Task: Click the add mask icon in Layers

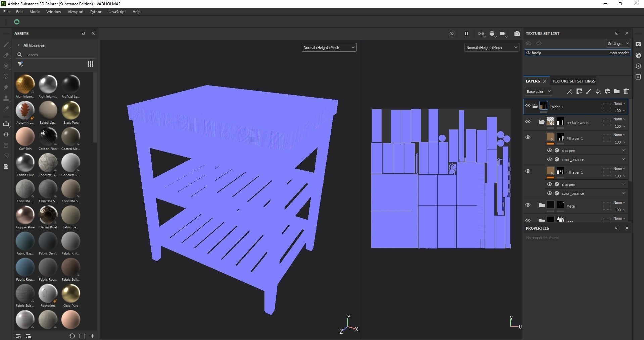Action: coord(579,91)
